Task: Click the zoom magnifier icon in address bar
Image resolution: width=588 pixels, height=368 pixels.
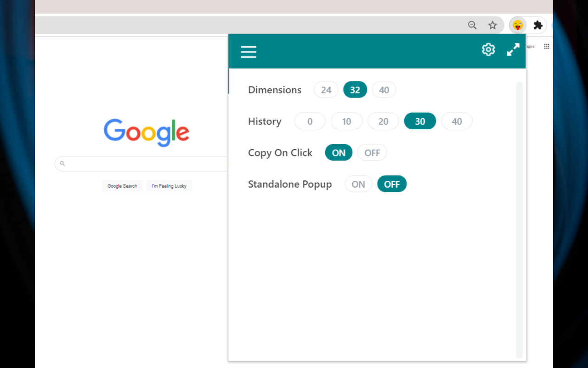Action: tap(472, 25)
